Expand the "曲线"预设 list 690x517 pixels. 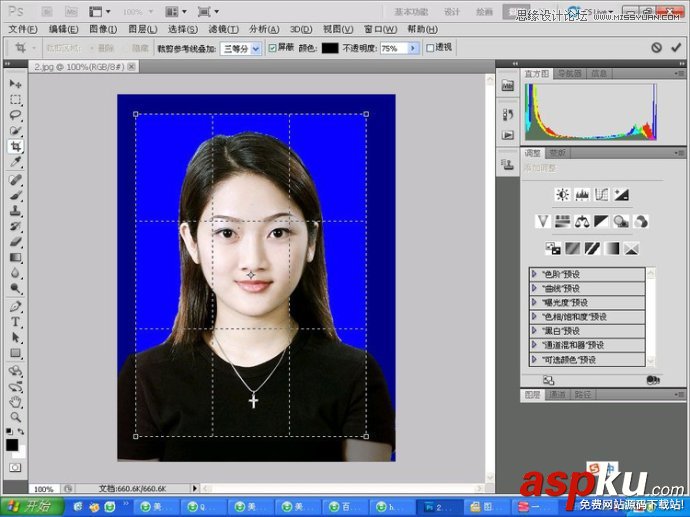pyautogui.click(x=535, y=288)
